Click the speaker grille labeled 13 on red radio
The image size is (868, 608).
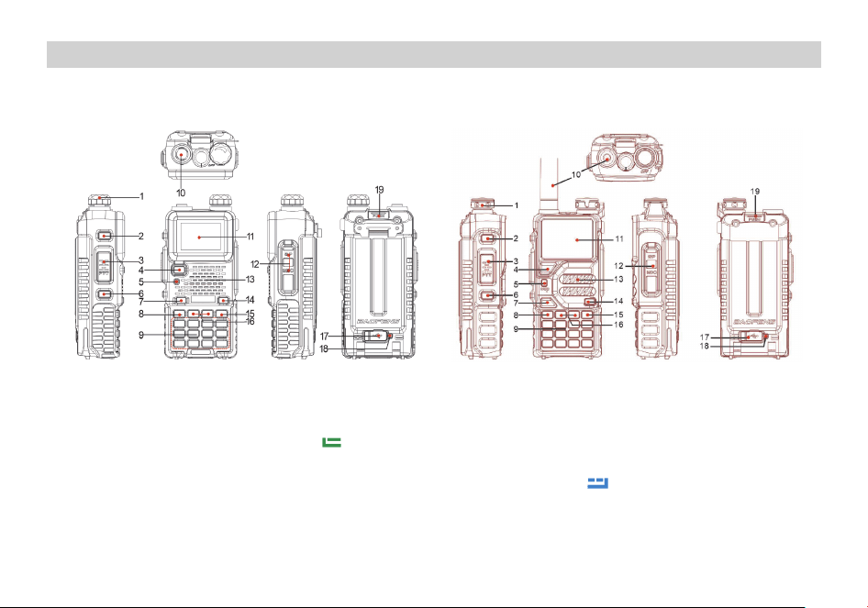coord(578,285)
